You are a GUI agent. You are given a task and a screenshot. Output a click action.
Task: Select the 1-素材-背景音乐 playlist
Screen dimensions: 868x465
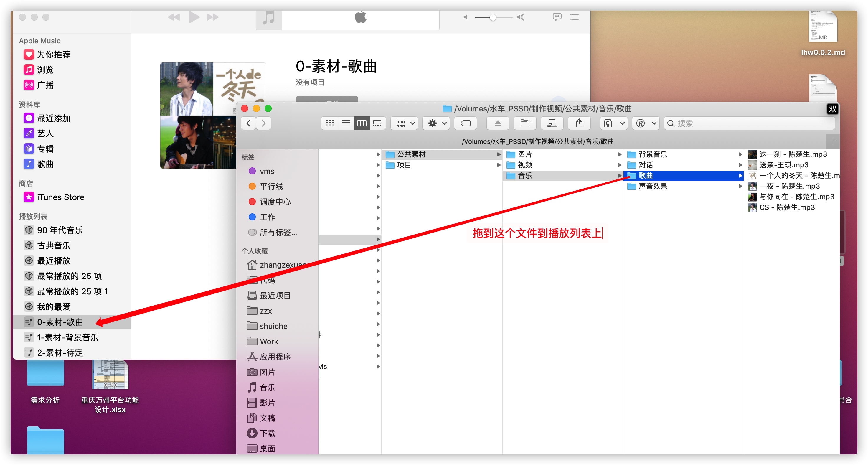click(x=67, y=337)
